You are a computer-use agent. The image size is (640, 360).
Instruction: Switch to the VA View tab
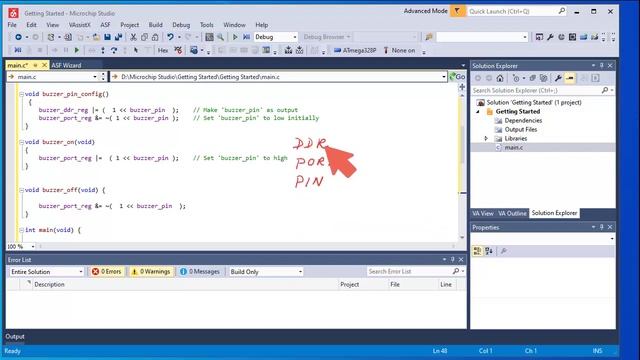point(483,213)
